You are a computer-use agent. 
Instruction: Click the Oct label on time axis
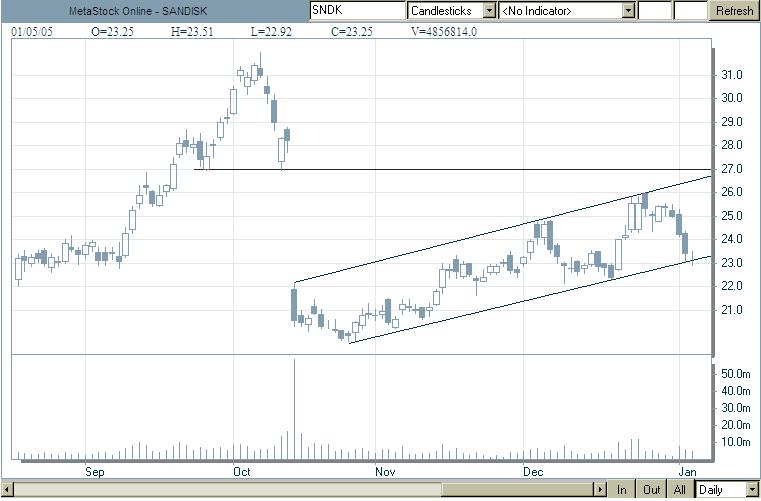point(242,472)
